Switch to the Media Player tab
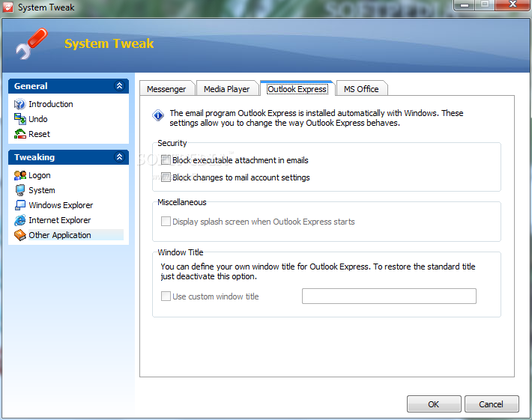The height and width of the screenshot is (420, 532). tap(226, 89)
